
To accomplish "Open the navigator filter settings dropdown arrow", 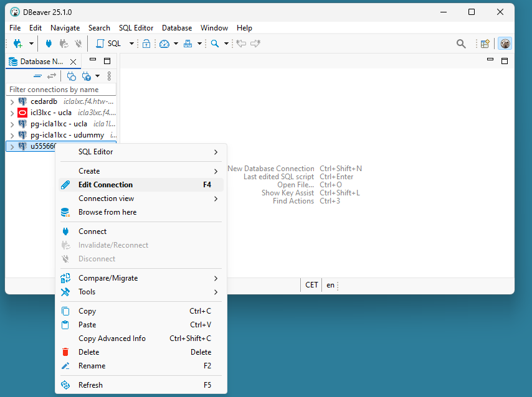I will (97, 76).
